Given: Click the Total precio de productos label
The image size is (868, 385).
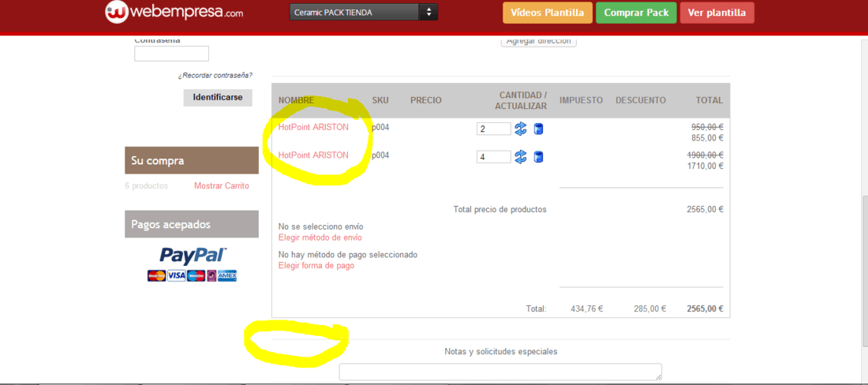Looking at the screenshot, I should pos(499,209).
